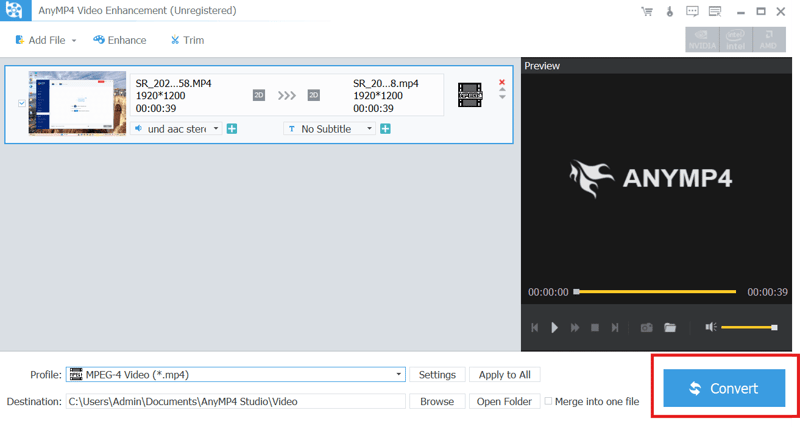Enable Merge into one file checkbox
Screen dimensions: 800x427
pyautogui.click(x=548, y=401)
